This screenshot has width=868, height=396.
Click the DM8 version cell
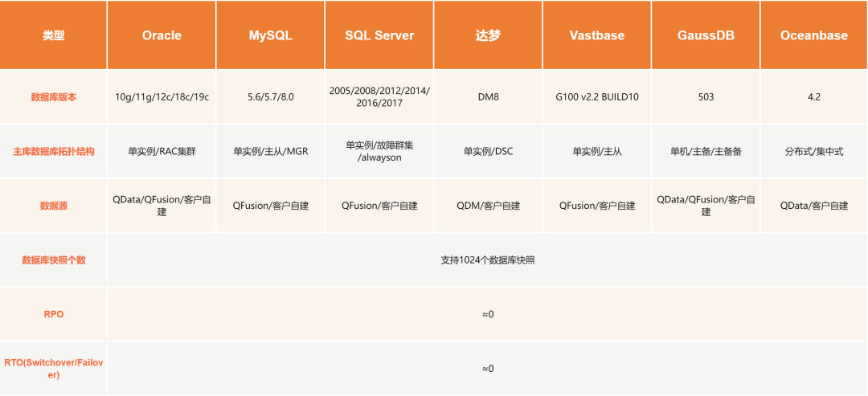click(488, 96)
